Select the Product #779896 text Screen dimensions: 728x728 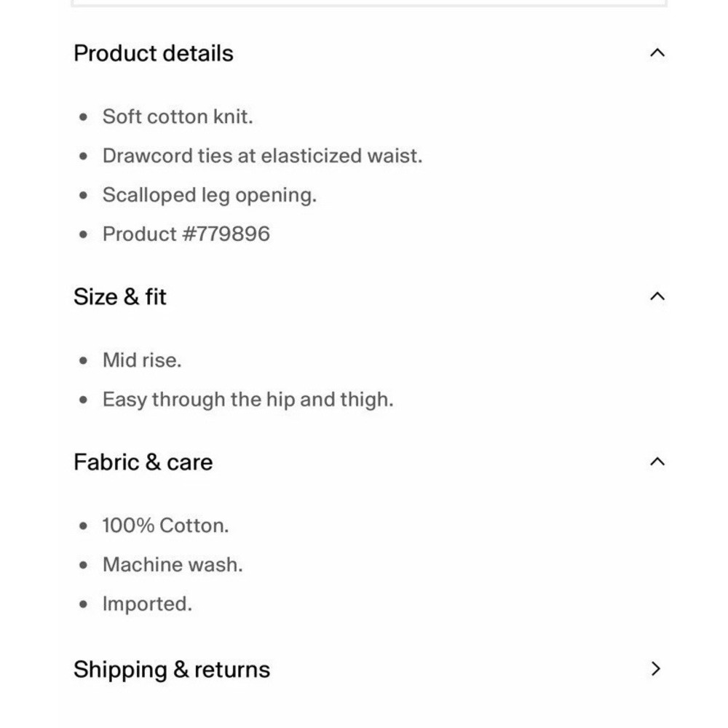click(186, 234)
